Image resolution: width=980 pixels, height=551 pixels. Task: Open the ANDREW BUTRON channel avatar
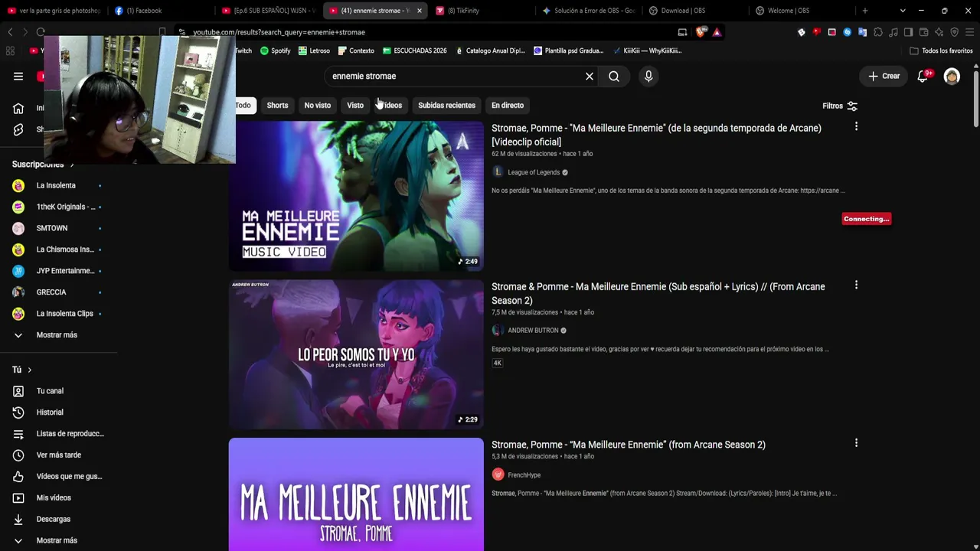coord(498,331)
